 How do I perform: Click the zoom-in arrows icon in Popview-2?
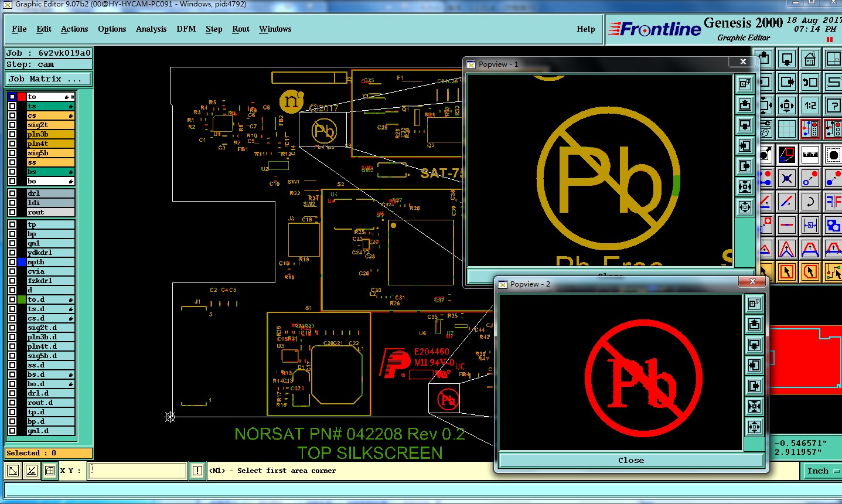[754, 406]
